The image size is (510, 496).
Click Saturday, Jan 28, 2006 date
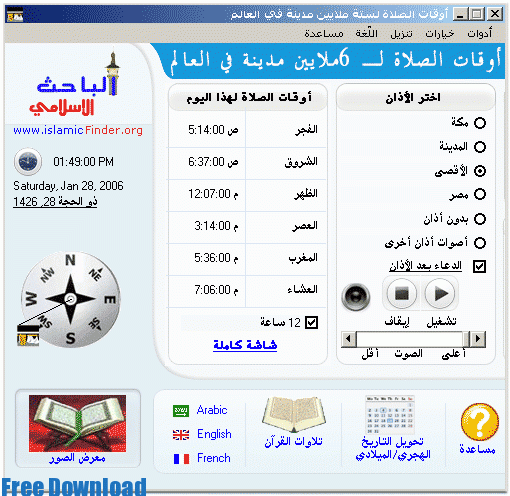(x=68, y=186)
